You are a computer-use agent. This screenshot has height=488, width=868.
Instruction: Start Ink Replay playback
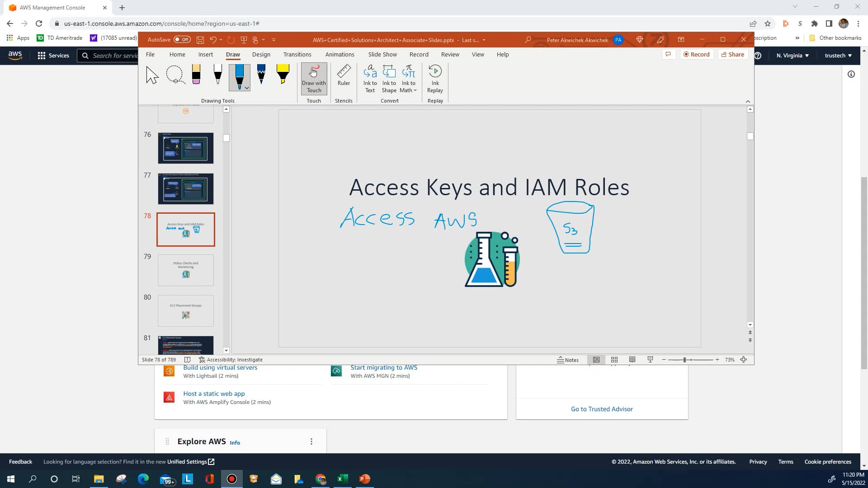pos(435,78)
